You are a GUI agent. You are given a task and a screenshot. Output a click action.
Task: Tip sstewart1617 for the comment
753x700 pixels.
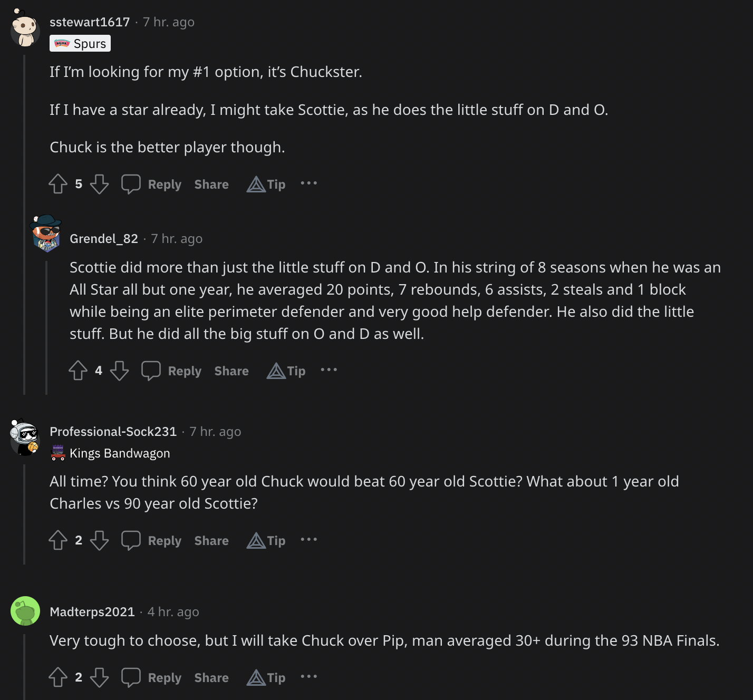(266, 184)
